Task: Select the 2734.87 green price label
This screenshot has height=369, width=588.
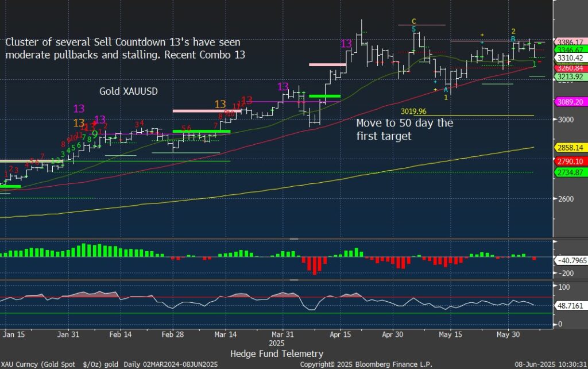Action: point(570,172)
